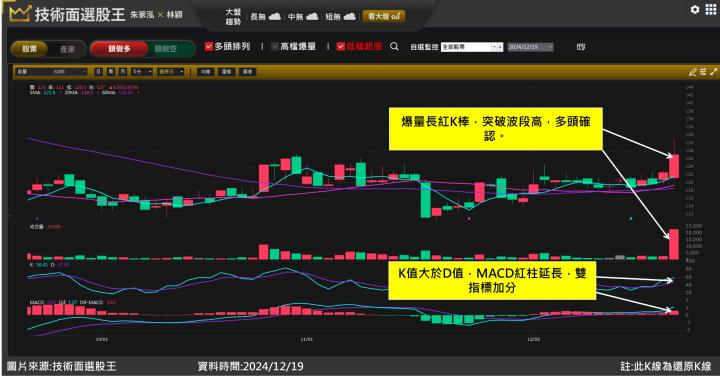Open the 5分 minute interval dropdown
This screenshot has height=379, width=720.
tap(142, 72)
